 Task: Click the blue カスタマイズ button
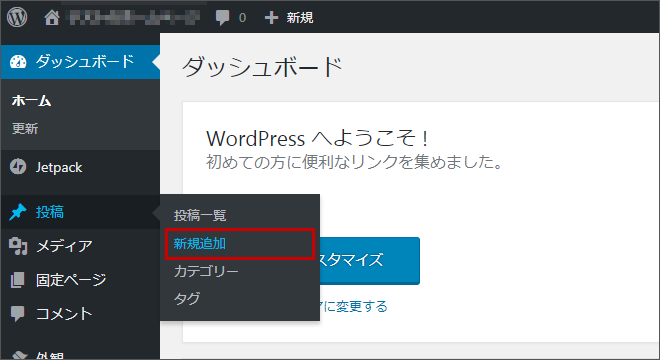click(370, 260)
